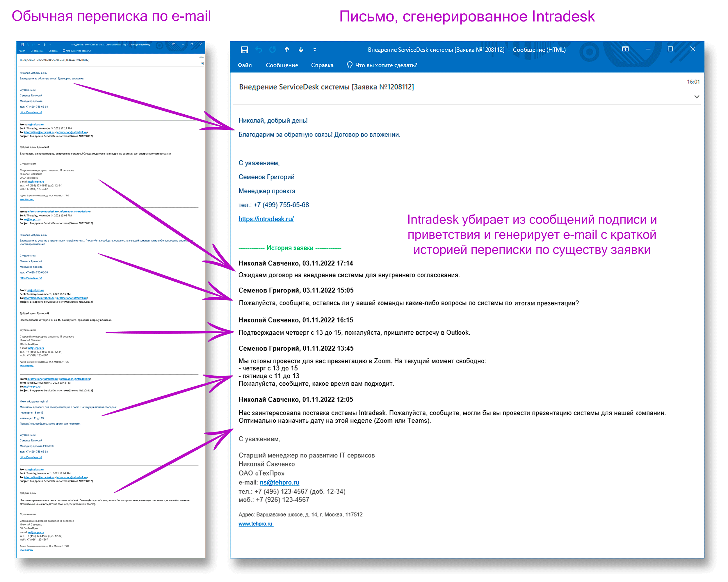The image size is (728, 582).
Task: Click 'Старший менеджер по развитию IT сервисов' in right window
Action: (x=307, y=455)
